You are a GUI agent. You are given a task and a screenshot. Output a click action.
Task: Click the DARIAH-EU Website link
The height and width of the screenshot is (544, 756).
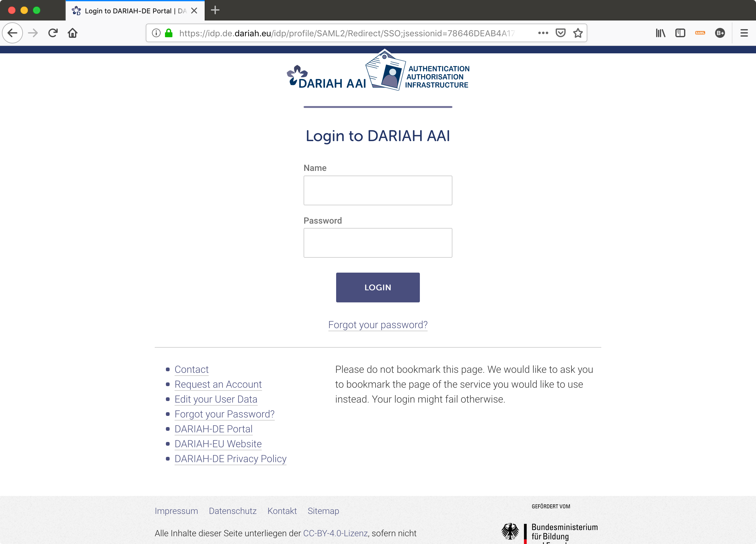(218, 444)
